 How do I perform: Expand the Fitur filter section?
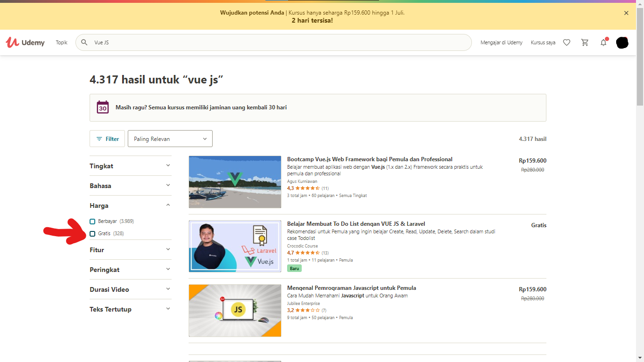131,250
